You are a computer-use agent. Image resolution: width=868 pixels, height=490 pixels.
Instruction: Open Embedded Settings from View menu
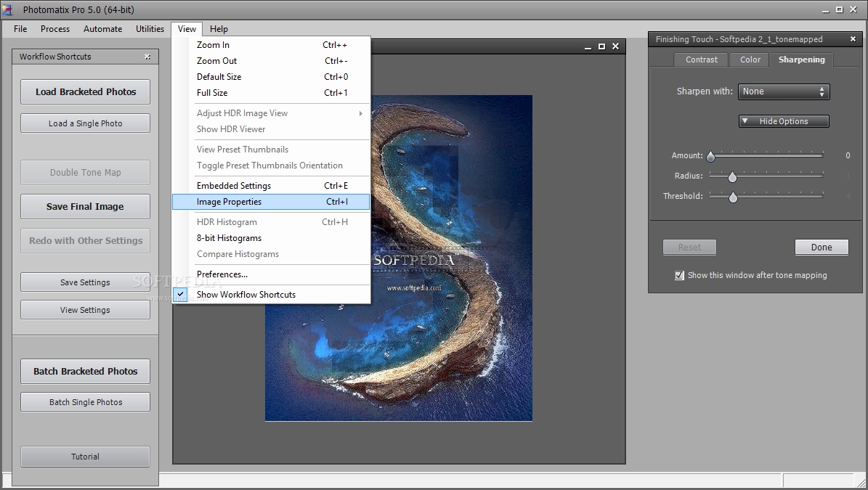pos(271,186)
